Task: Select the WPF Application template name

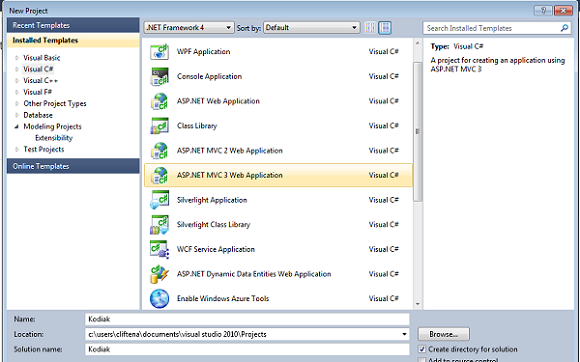Action: coord(203,52)
